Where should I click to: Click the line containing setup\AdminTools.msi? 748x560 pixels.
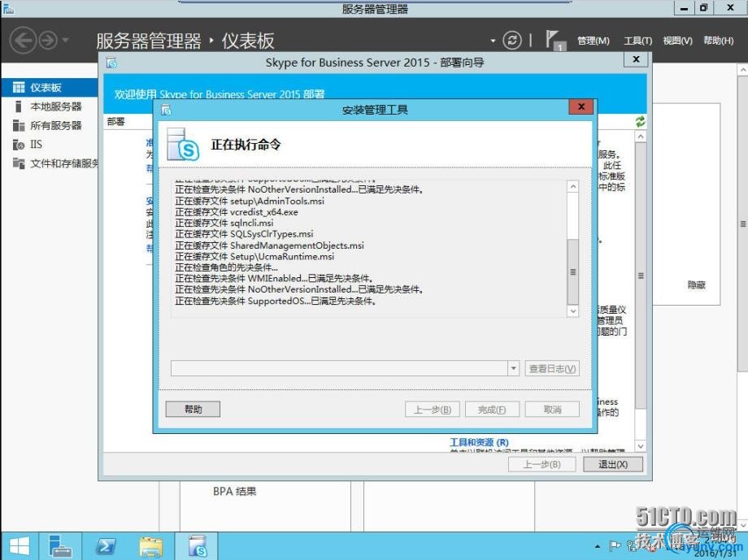[250, 201]
